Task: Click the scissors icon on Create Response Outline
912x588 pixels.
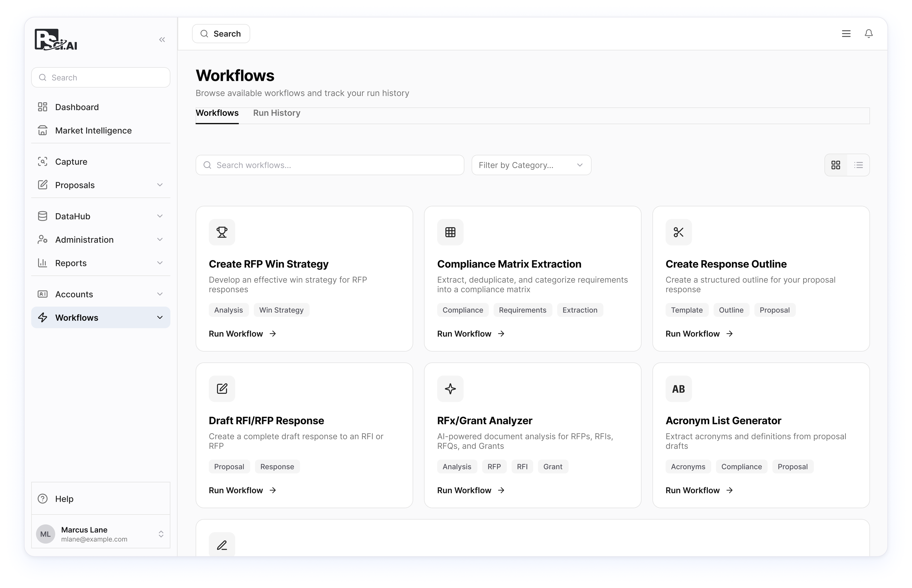Action: tap(678, 232)
